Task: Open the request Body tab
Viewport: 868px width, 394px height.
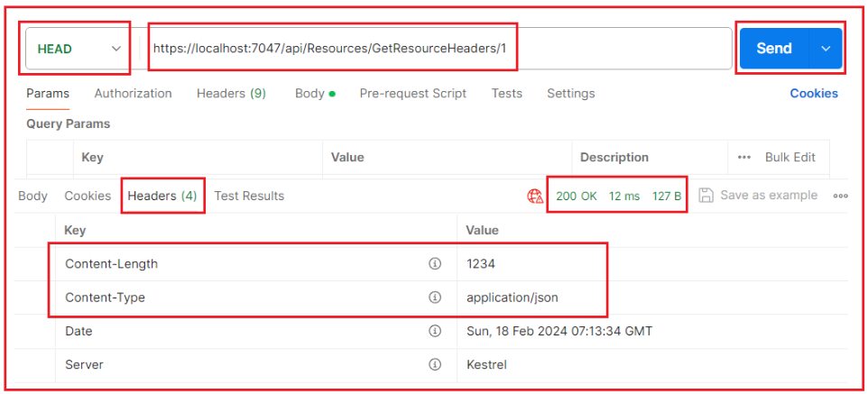Action: 315,94
